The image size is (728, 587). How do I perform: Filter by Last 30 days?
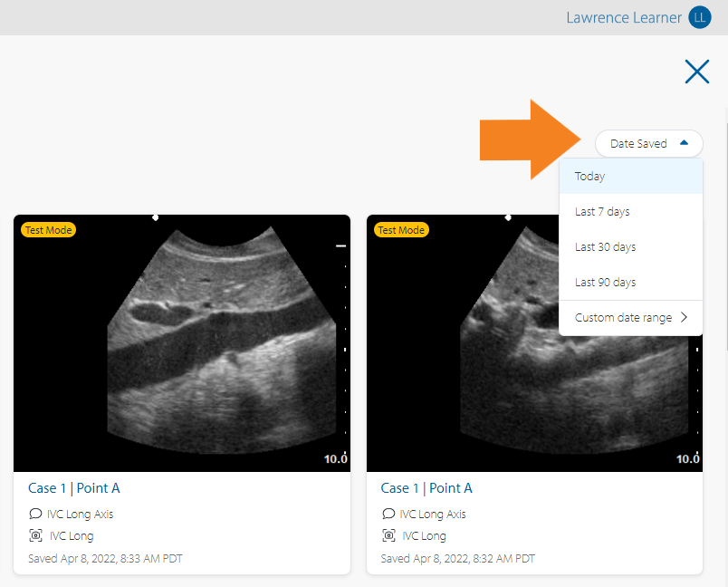(x=605, y=247)
